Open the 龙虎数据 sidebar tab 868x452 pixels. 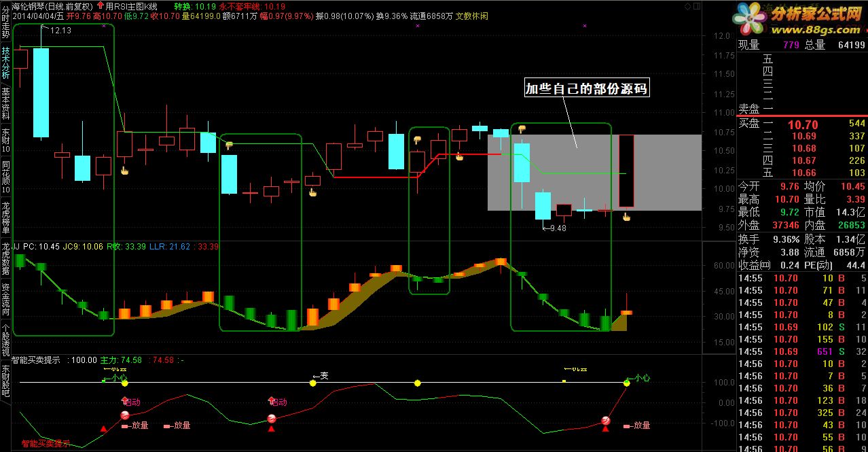tap(5, 258)
